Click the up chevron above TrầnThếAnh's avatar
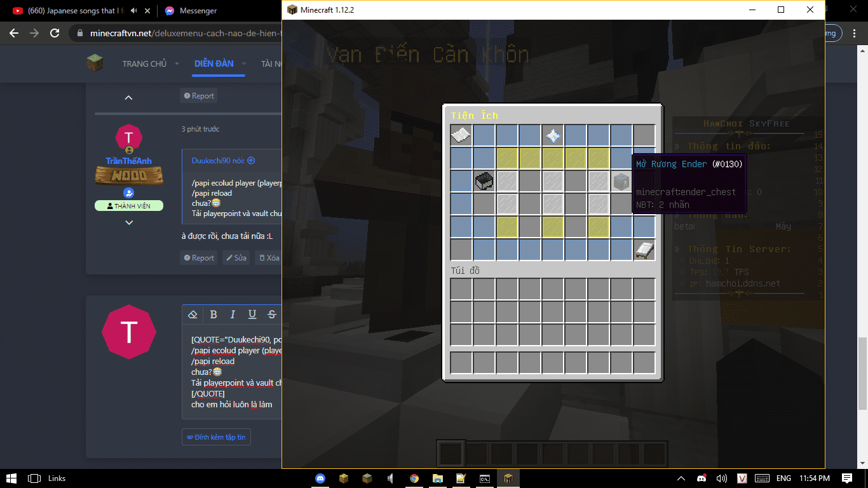The width and height of the screenshot is (868, 488). click(128, 98)
